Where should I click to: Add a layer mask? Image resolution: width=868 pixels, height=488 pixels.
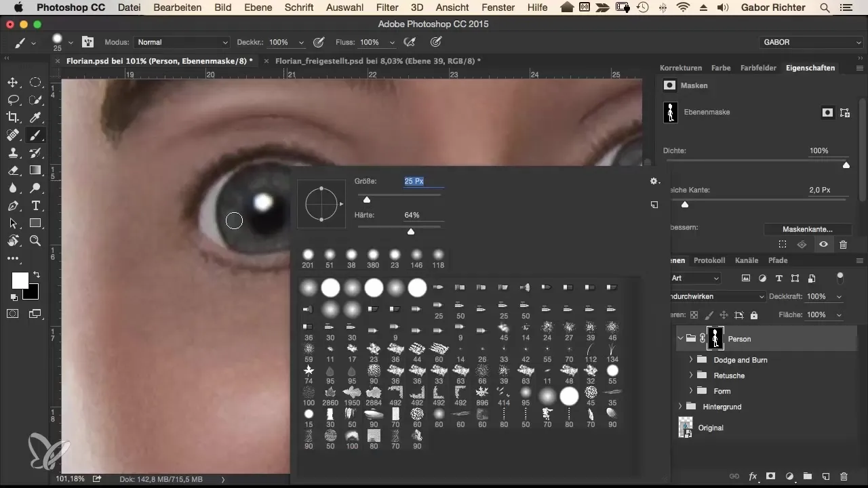coord(771,477)
